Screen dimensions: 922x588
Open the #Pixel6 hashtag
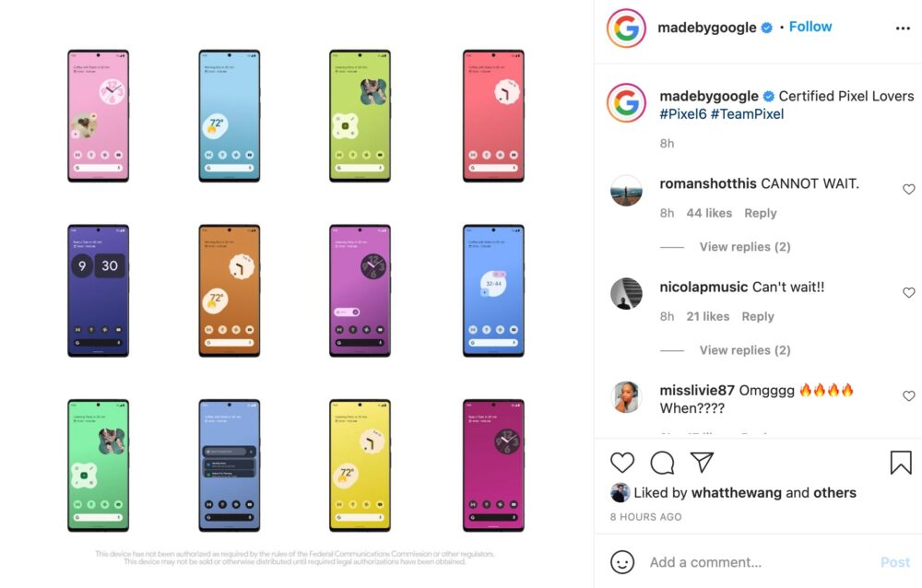pos(682,114)
